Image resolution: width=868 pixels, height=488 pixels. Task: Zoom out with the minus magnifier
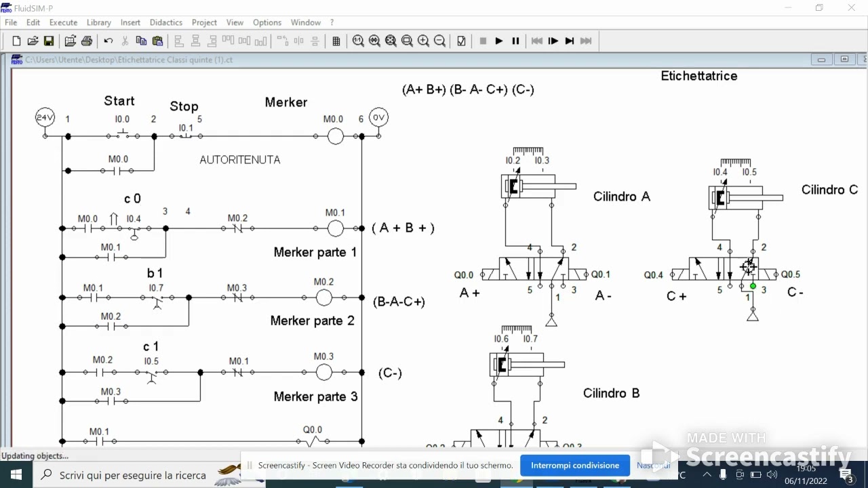coord(439,41)
